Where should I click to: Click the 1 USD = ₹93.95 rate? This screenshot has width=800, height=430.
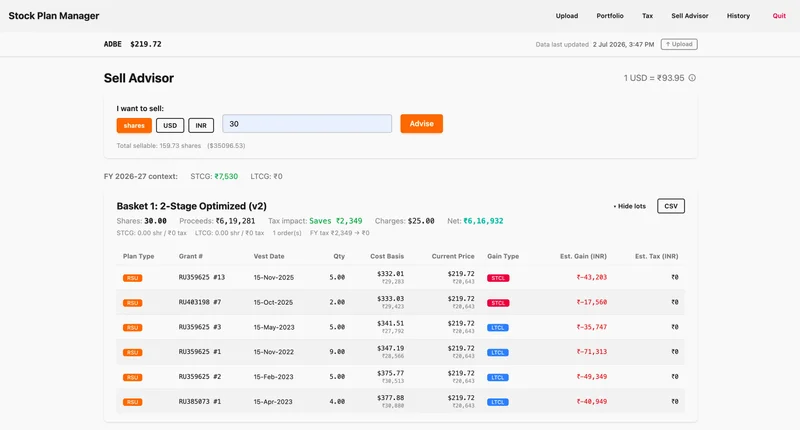pyautogui.click(x=654, y=78)
